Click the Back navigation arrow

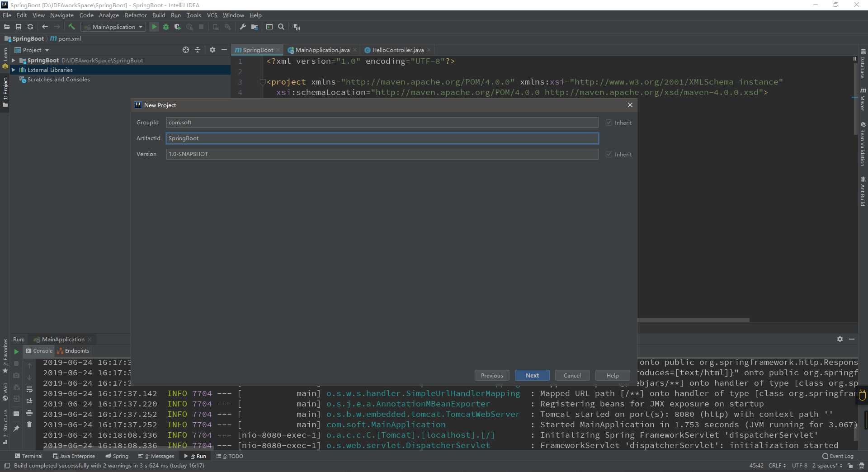(45, 27)
